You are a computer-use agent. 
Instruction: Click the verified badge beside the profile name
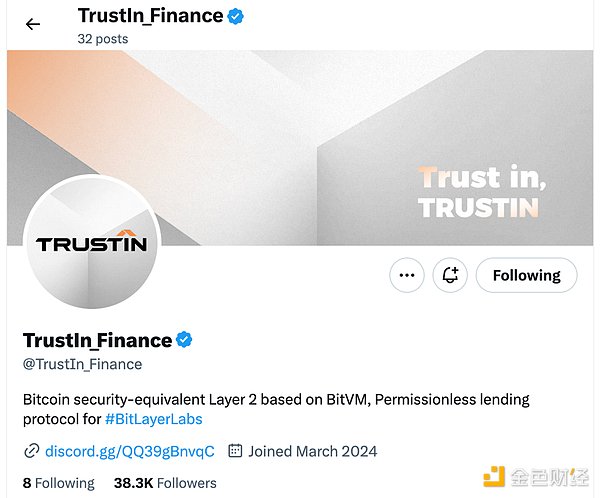184,340
